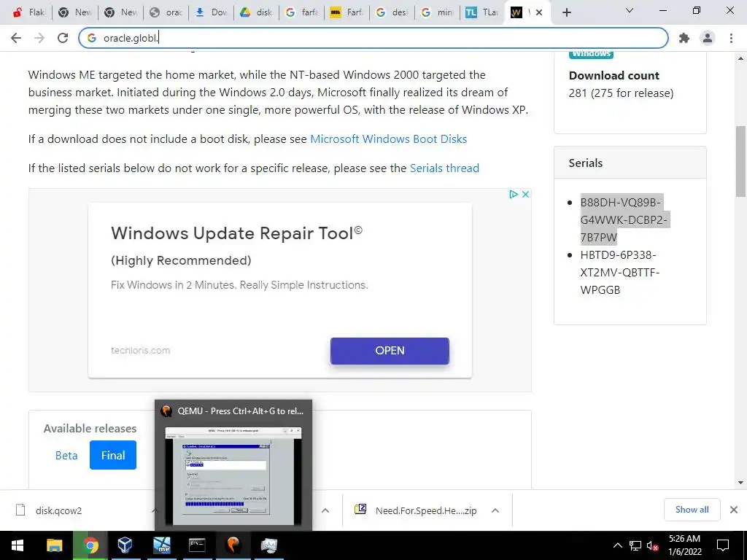The image size is (747, 560).
Task: Click the QEMU preview title label
Action: pos(240,411)
